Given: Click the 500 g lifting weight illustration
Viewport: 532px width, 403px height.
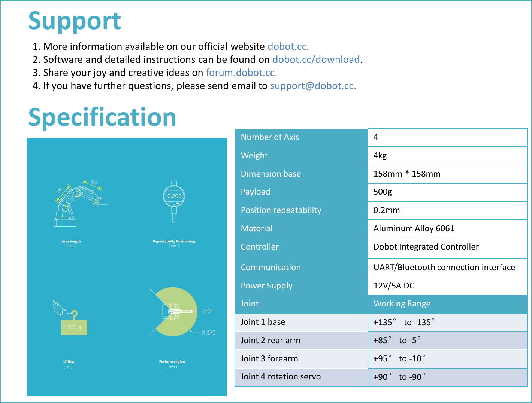Looking at the screenshot, I should 70,318.
